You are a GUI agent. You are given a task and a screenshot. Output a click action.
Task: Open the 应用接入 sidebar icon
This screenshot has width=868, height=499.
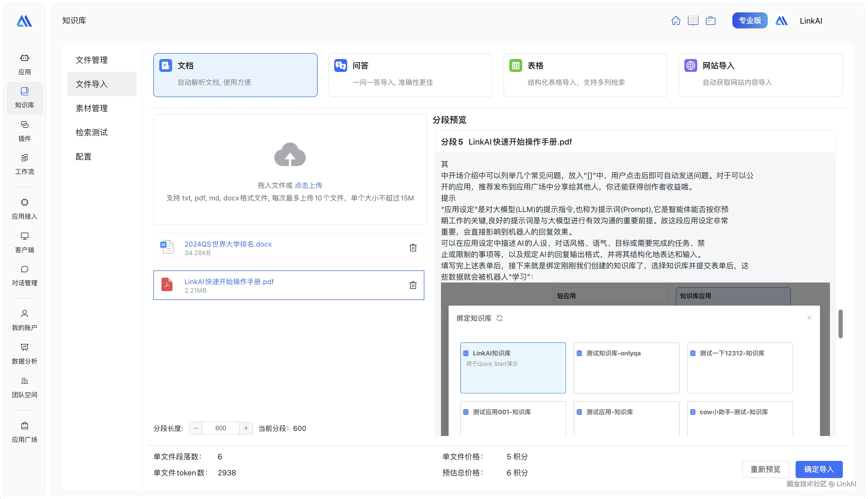click(24, 208)
